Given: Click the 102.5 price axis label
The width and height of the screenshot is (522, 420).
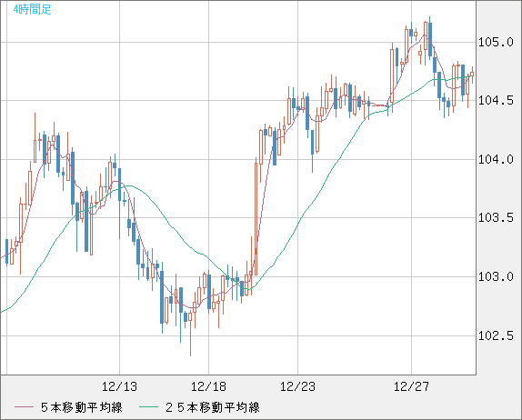Looking at the screenshot, I should click(496, 335).
